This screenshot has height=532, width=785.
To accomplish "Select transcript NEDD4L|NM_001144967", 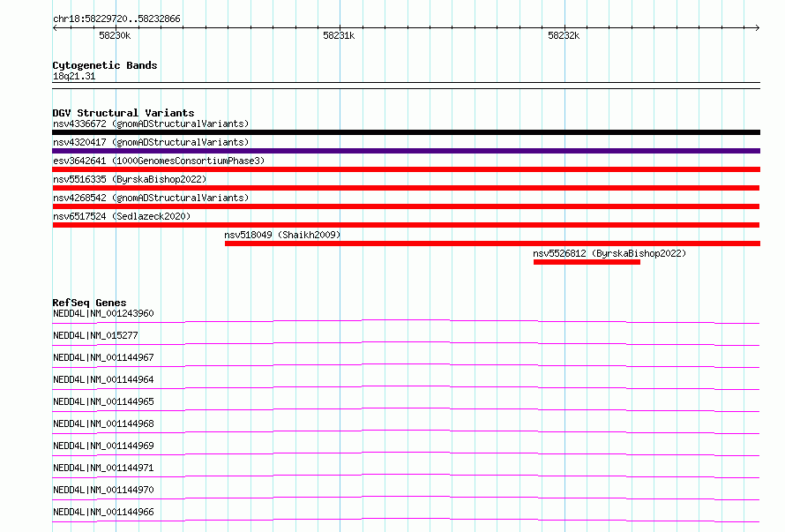I will 103,357.
